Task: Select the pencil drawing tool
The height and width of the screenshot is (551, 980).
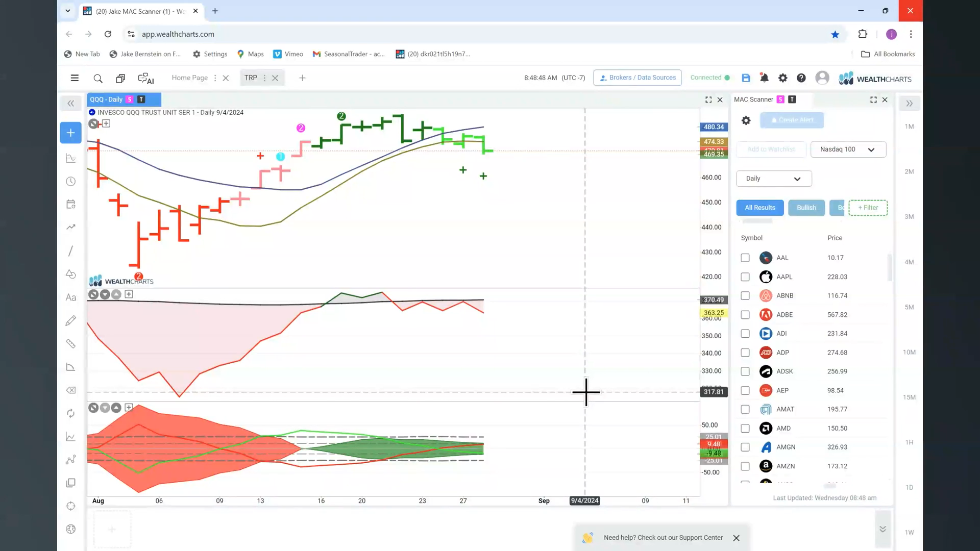Action: [70, 320]
